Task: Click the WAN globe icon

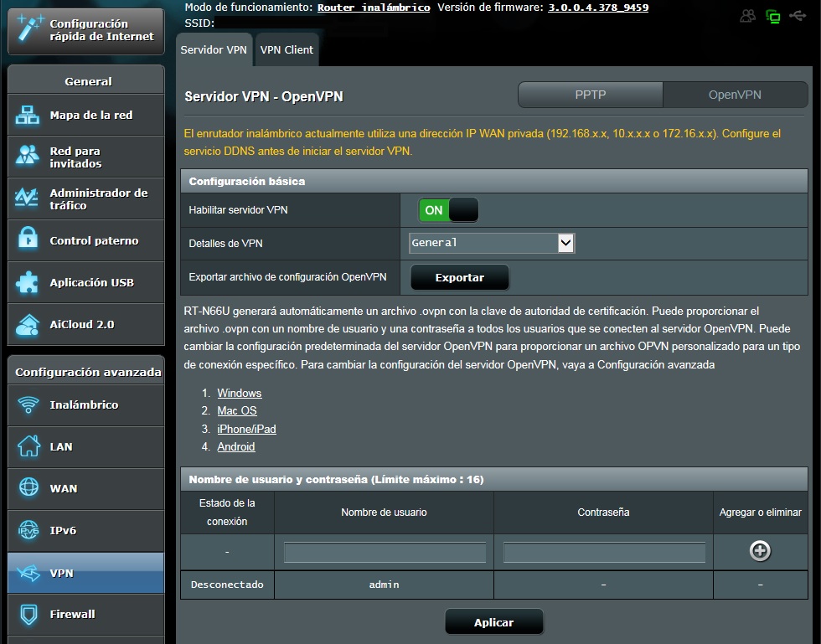Action: (28, 487)
